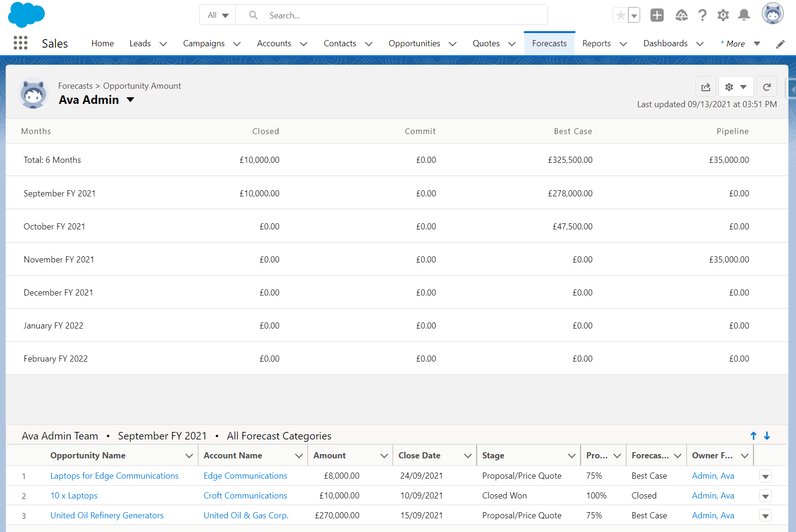Click the favorites star icon

coord(620,15)
